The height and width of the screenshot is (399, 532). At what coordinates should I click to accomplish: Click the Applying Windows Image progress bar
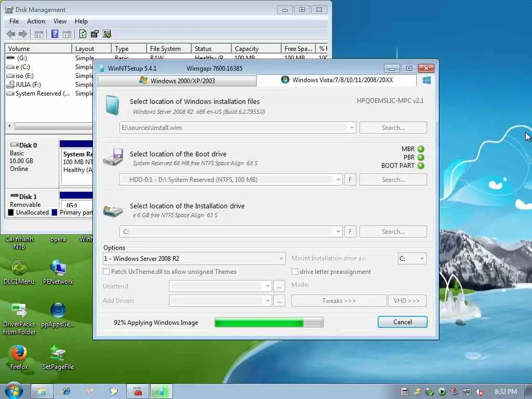[x=269, y=322]
